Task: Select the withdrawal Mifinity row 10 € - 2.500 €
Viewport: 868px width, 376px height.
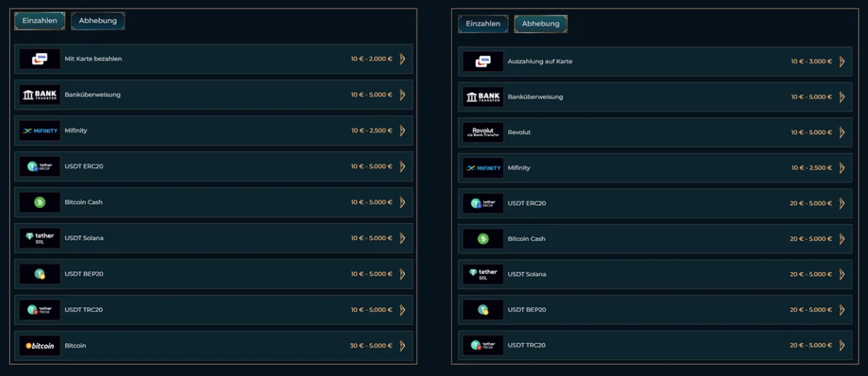Action: [x=655, y=168]
